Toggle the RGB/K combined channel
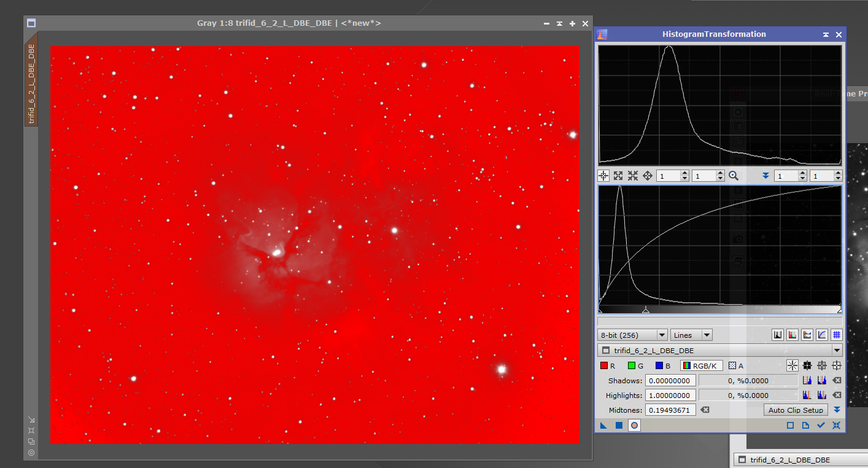The width and height of the screenshot is (868, 468). tap(701, 365)
